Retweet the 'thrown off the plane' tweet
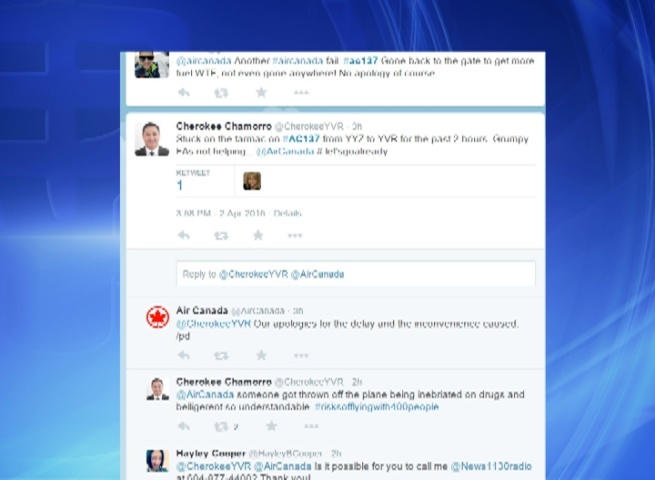 221,427
